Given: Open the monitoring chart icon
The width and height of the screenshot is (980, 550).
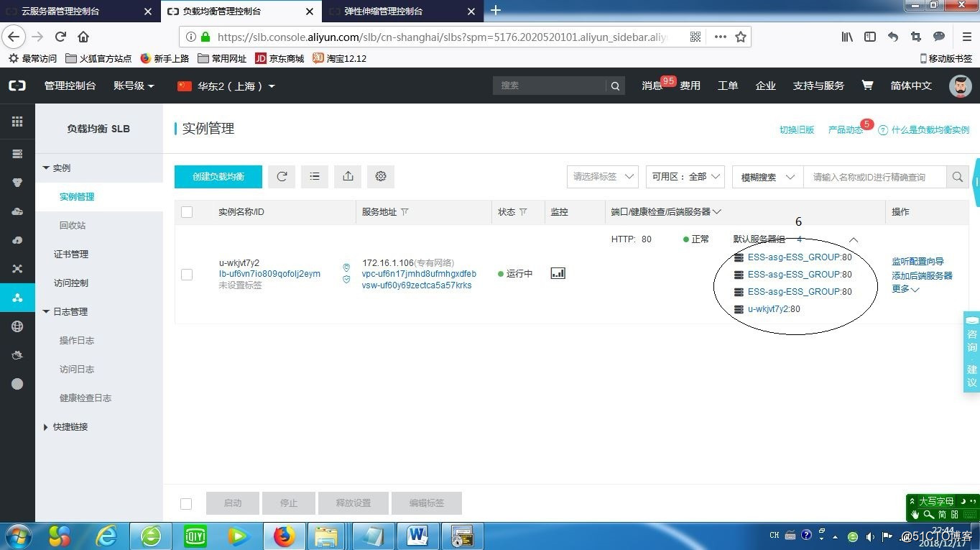Looking at the screenshot, I should coord(558,273).
